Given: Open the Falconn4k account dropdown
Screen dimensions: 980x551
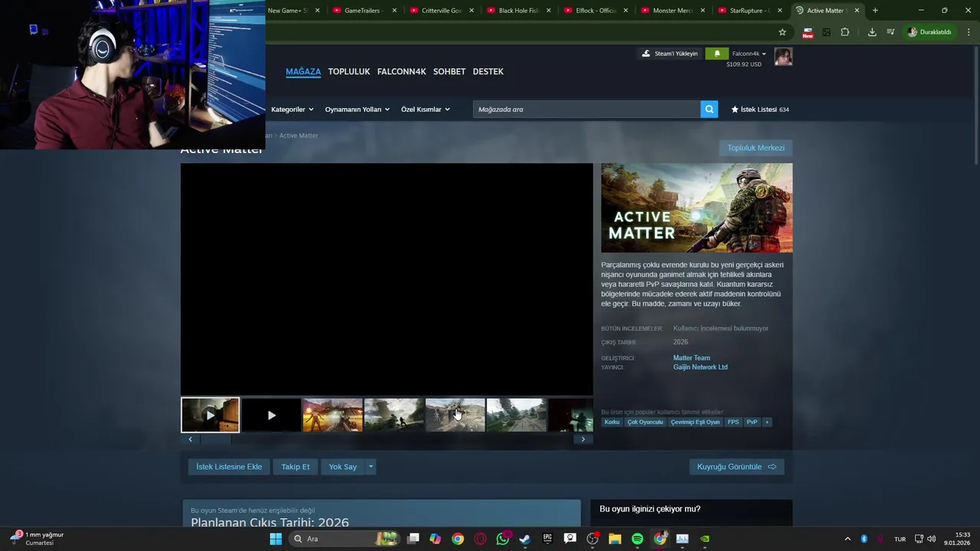Looking at the screenshot, I should pyautogui.click(x=749, y=54).
